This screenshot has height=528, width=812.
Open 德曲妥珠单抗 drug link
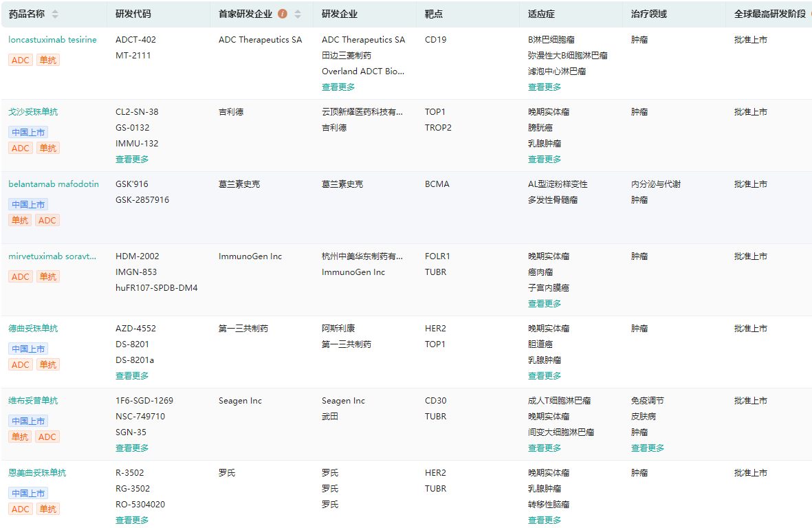pos(33,328)
